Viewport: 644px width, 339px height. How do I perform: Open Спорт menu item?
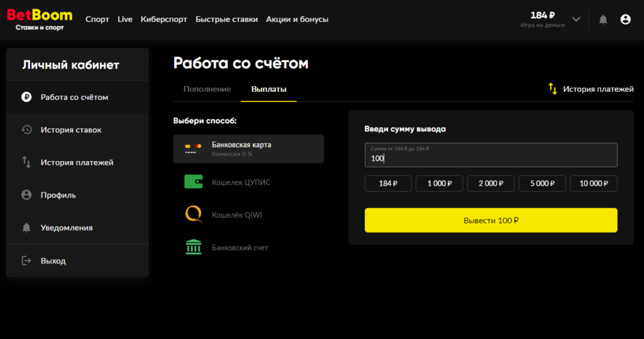[x=97, y=19]
